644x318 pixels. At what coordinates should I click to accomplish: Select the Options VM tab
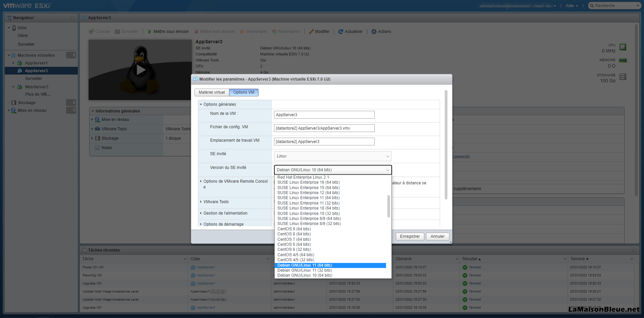pos(244,92)
